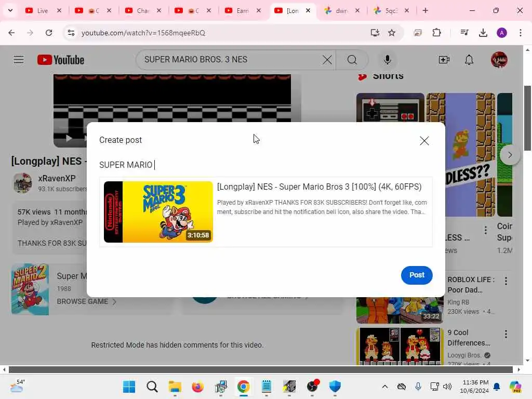Open Chrome three-dot menu
Screen dimensions: 532x399
click(521, 33)
